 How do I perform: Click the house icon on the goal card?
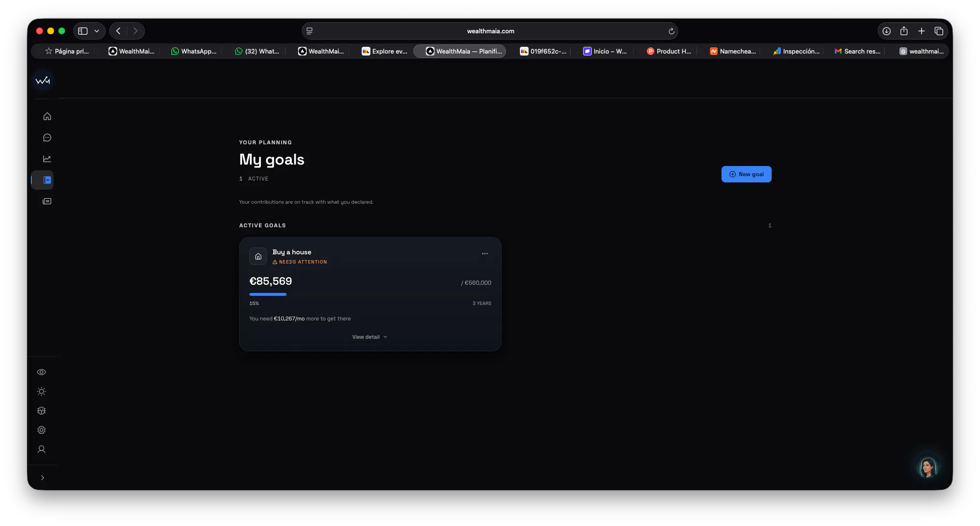point(258,256)
